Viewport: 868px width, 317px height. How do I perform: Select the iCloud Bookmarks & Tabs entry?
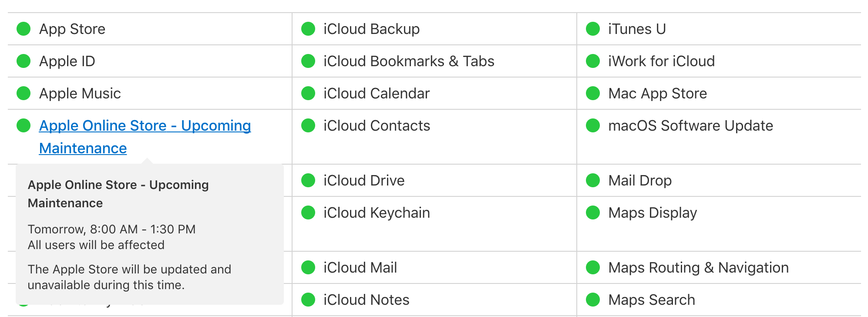[409, 61]
